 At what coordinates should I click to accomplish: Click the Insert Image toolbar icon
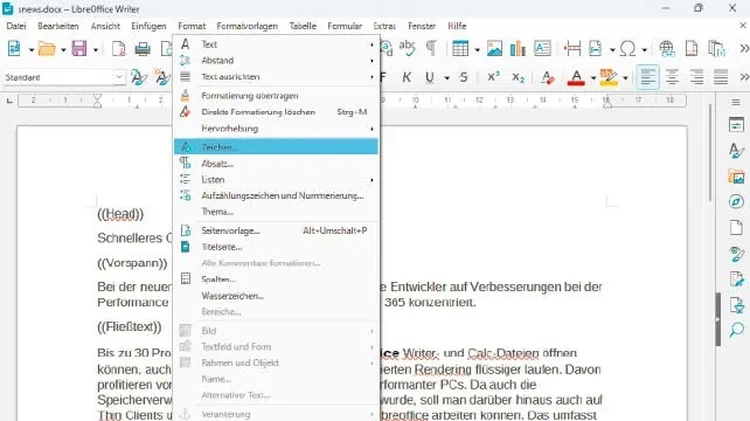click(494, 48)
